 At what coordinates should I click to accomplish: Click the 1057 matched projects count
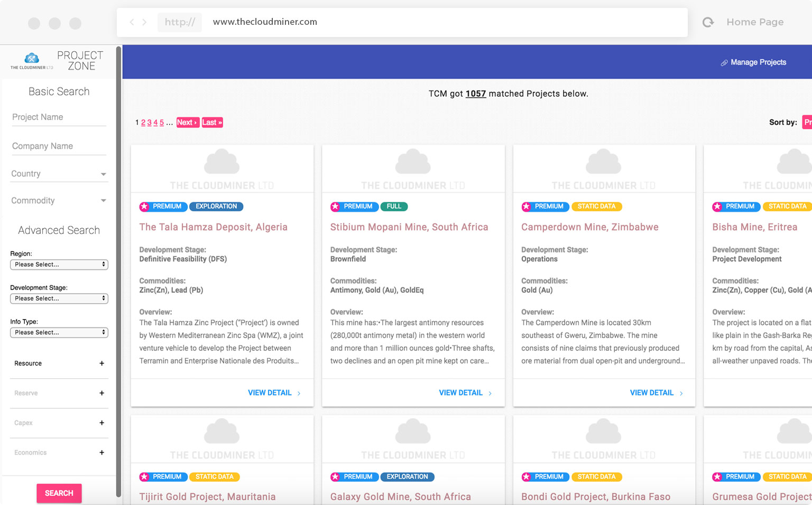tap(475, 94)
